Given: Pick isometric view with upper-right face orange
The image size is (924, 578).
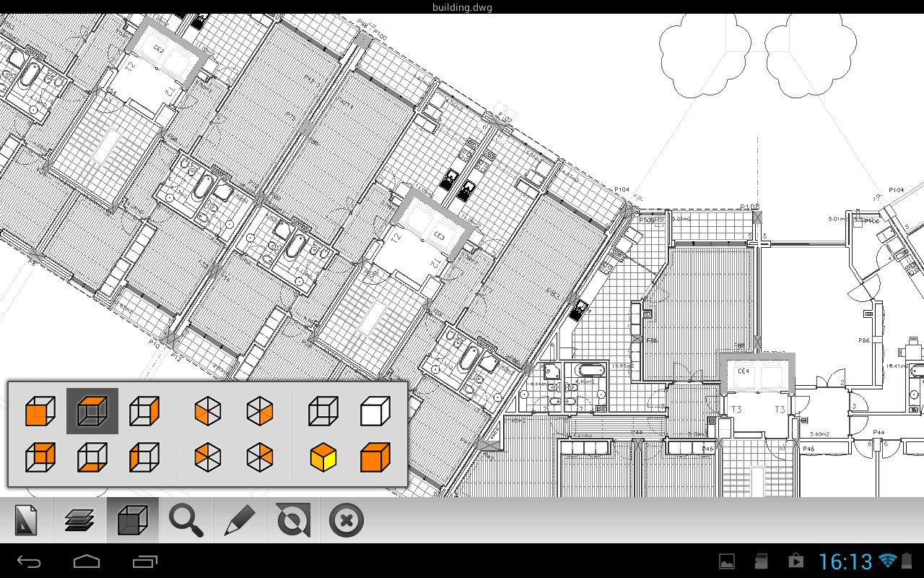Looking at the screenshot, I should (x=260, y=457).
